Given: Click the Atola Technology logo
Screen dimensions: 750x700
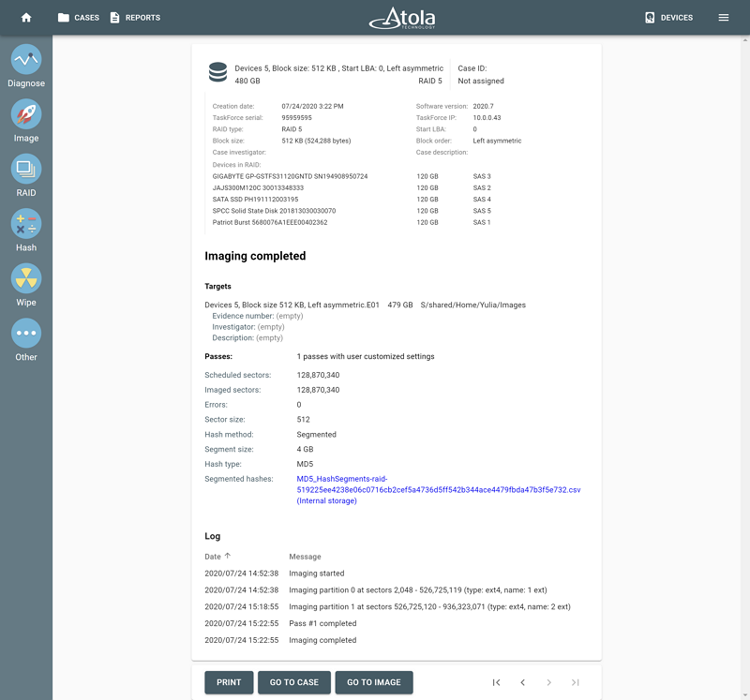Looking at the screenshot, I should click(402, 18).
